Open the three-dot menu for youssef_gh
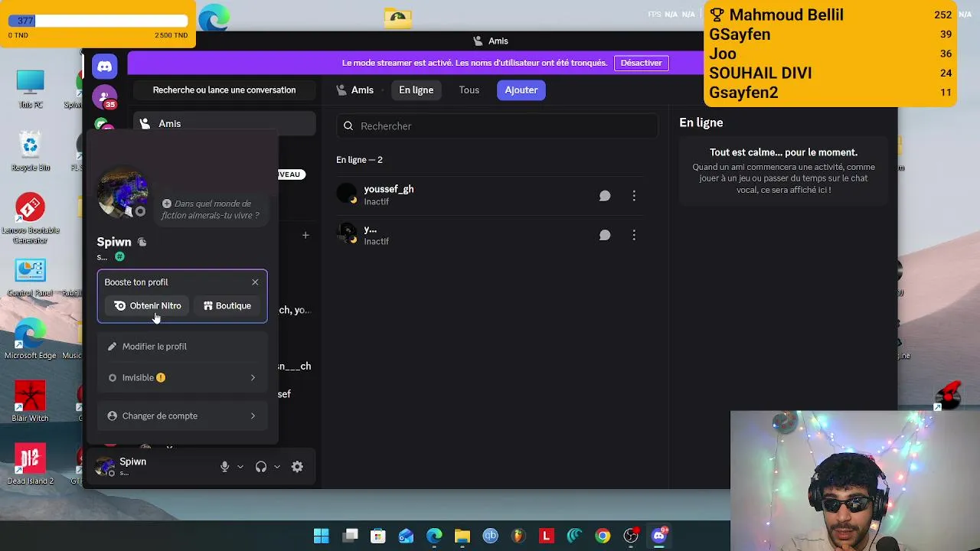Screen dimensions: 980x551 click(634, 196)
